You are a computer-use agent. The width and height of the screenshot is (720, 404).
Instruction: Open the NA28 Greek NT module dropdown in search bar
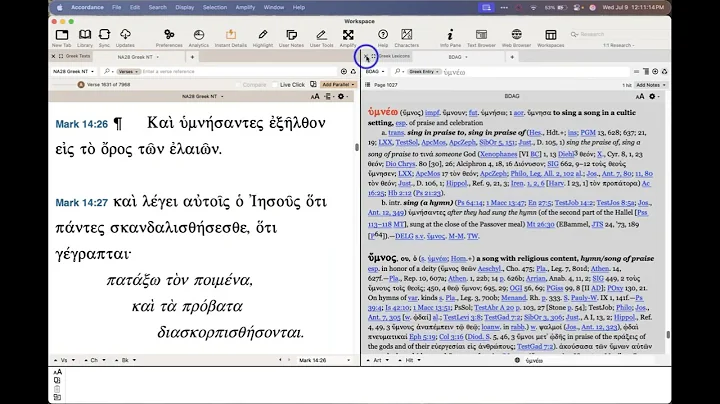[73, 72]
